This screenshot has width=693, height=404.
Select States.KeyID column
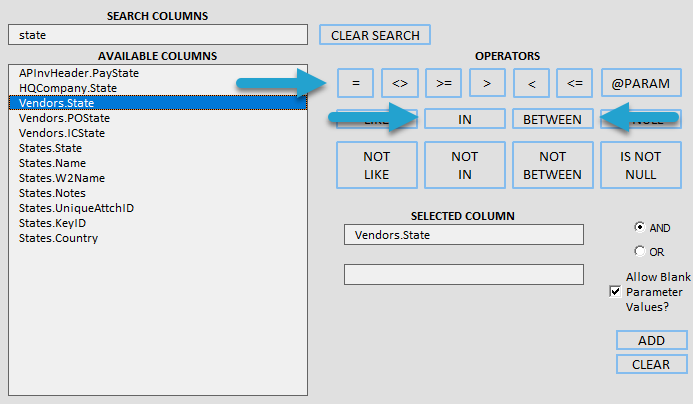pyautogui.click(x=158, y=223)
